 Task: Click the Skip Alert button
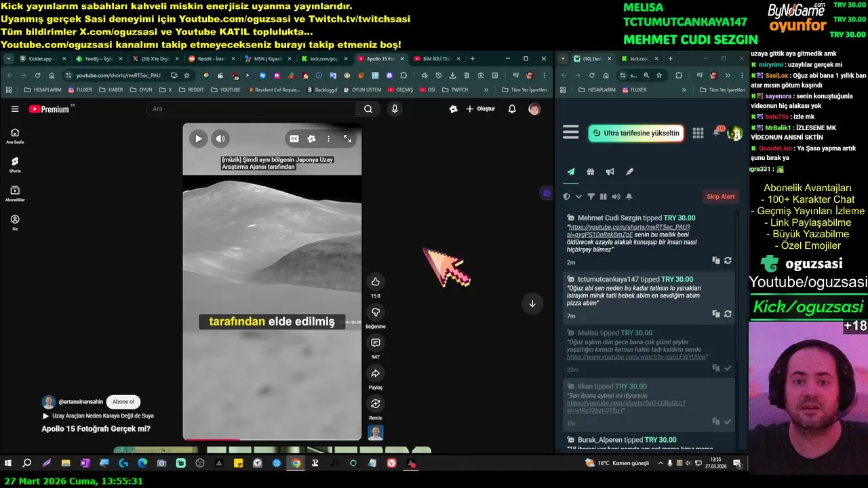(x=721, y=197)
